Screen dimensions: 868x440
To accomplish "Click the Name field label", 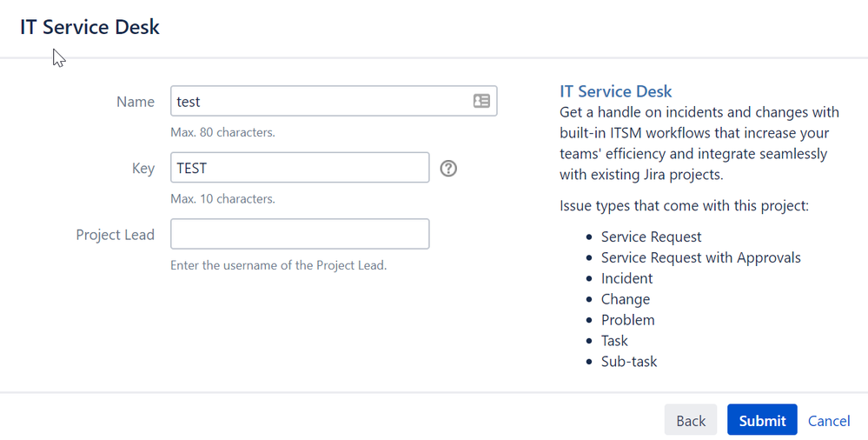I will pos(135,102).
